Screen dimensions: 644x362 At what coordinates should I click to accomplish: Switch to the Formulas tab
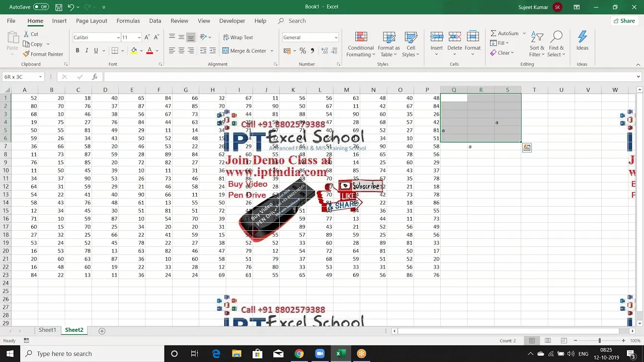point(128,21)
